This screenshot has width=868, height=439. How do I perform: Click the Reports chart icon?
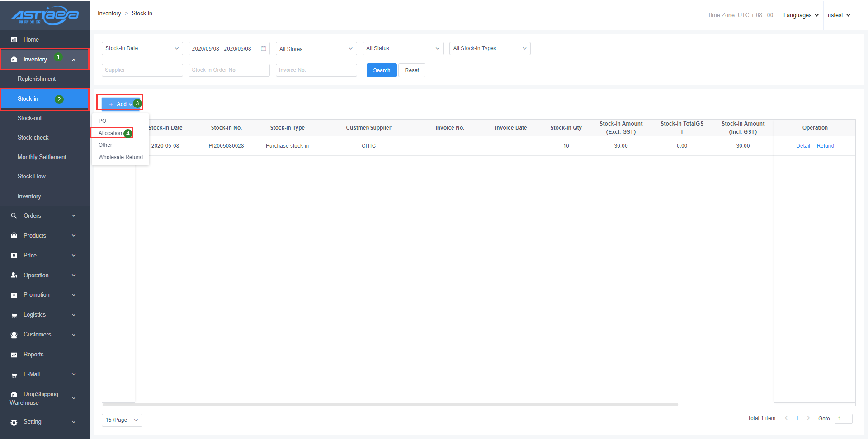click(14, 355)
